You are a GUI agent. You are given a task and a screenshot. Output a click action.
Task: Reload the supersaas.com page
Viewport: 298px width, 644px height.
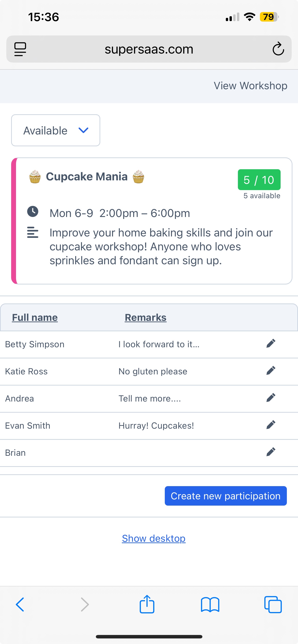click(x=278, y=49)
